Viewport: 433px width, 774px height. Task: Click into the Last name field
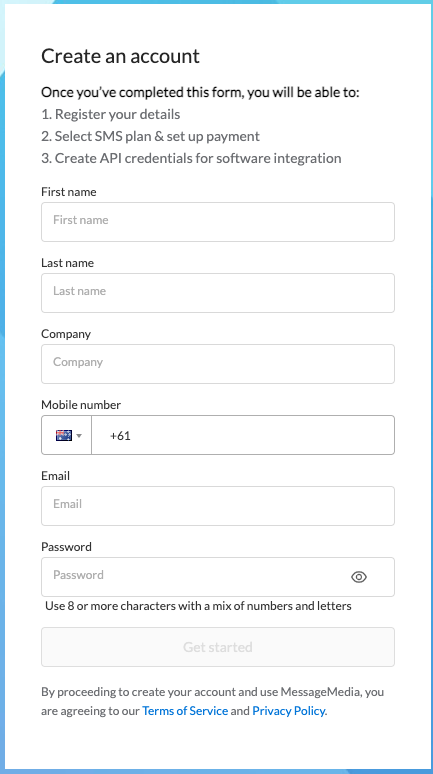click(x=218, y=293)
